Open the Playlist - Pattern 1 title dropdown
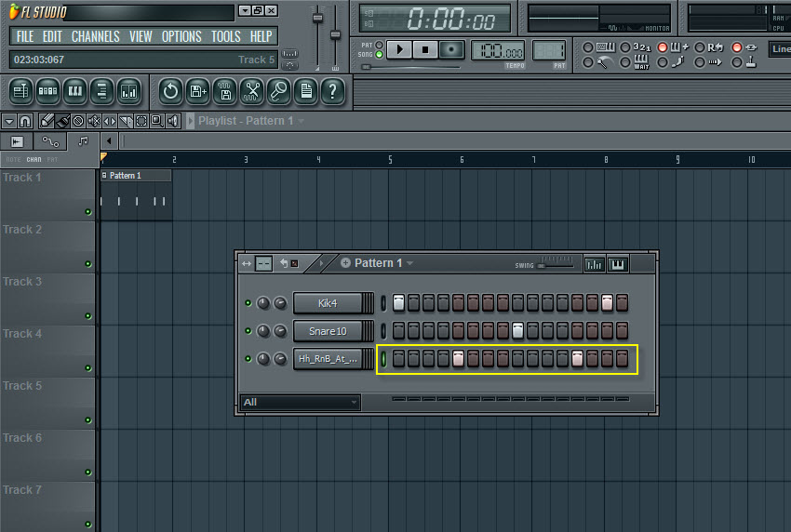791x532 pixels. coord(302,121)
